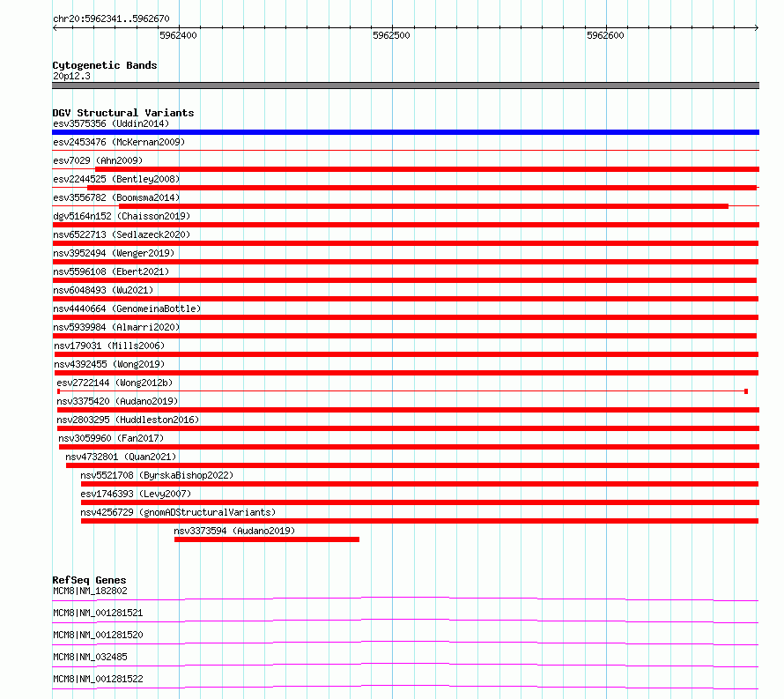This screenshot has width=784, height=699.
Task: Click the blue esv3575356 variant bar
Action: [x=405, y=132]
